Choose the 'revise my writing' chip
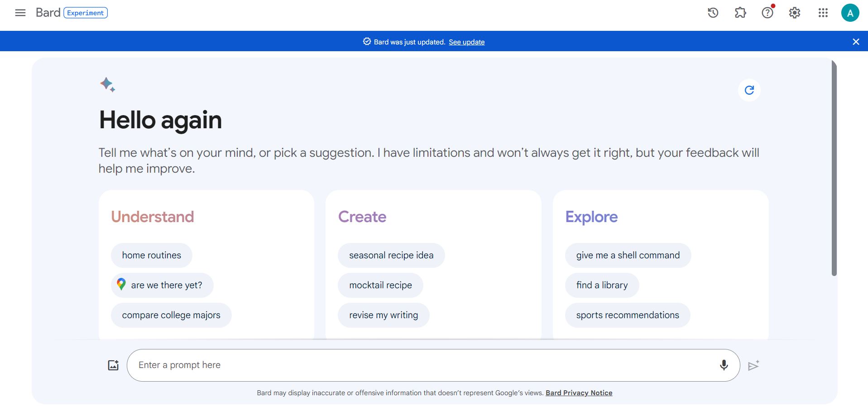 (x=384, y=315)
